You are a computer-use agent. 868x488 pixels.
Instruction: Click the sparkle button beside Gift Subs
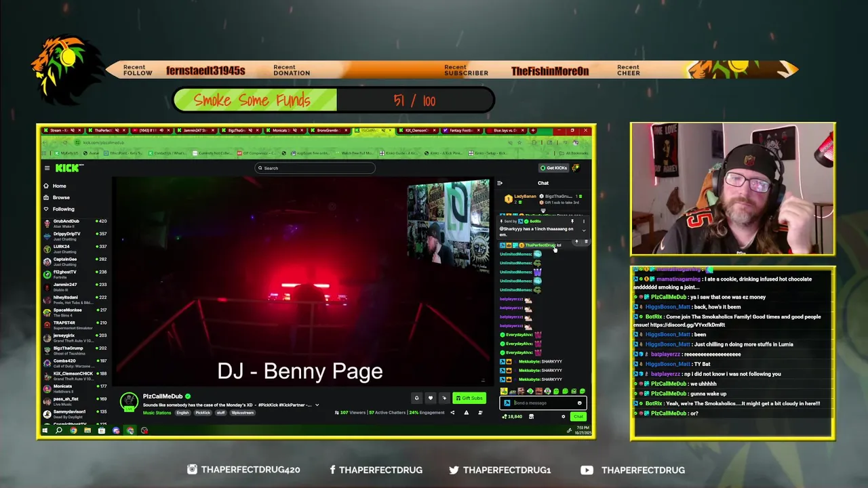click(x=444, y=398)
